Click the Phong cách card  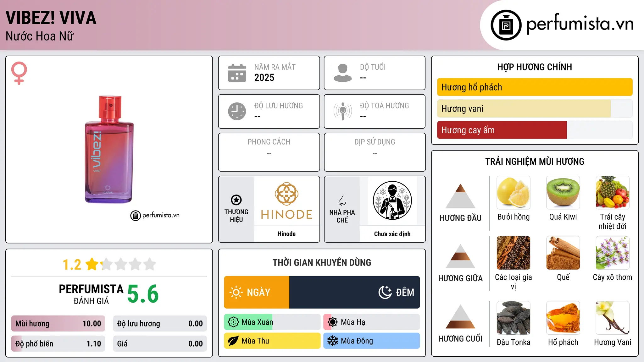[269, 152]
